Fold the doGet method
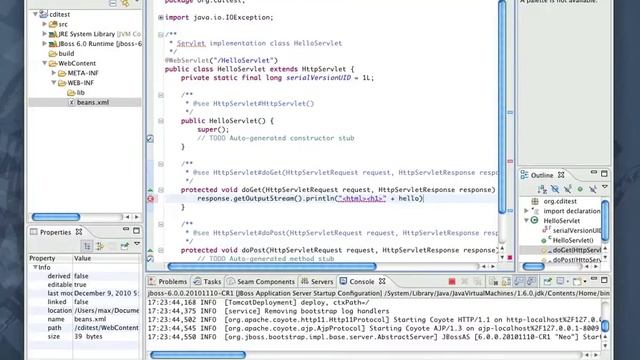This screenshot has width=640, height=360. tap(161, 190)
